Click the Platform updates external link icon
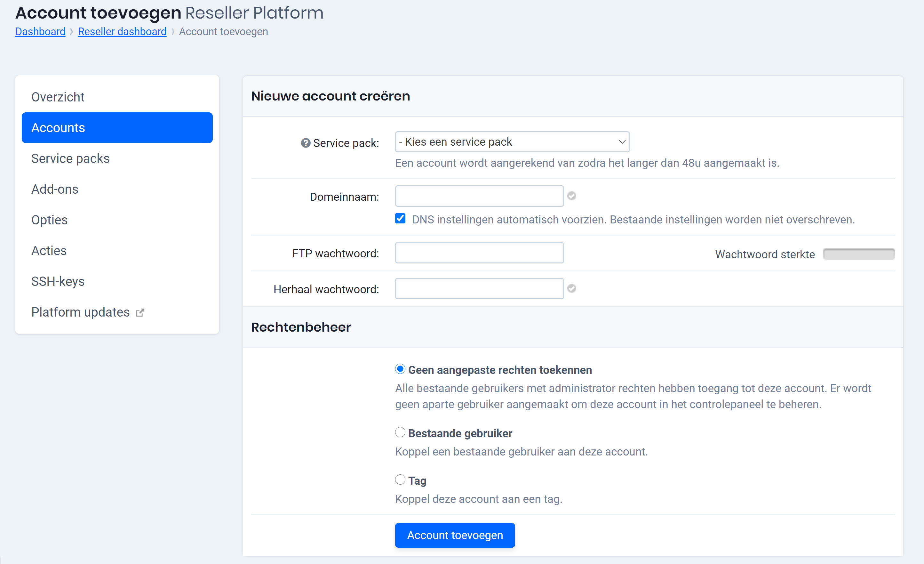The height and width of the screenshot is (564, 924). point(140,311)
